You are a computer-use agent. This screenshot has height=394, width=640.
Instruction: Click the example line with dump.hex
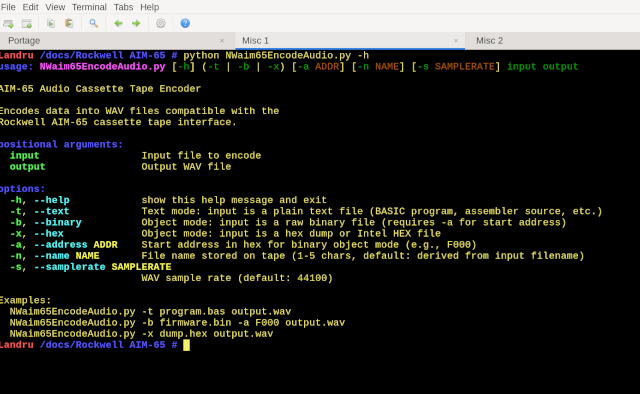tap(141, 334)
